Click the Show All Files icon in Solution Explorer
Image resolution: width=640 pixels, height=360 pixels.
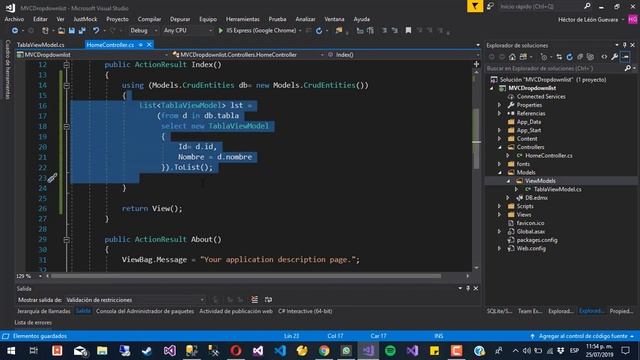(590, 57)
